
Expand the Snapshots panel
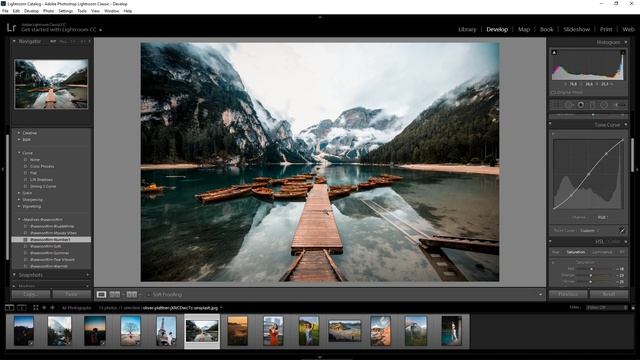[14, 275]
